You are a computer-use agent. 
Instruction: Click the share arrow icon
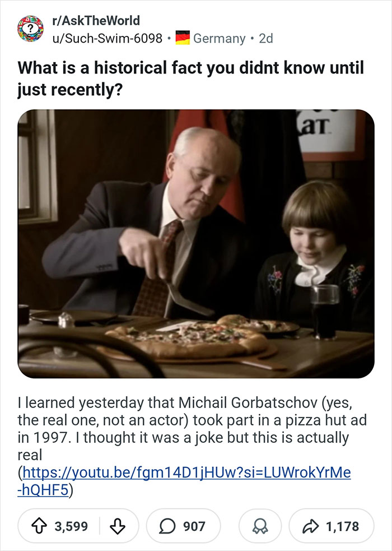click(310, 526)
